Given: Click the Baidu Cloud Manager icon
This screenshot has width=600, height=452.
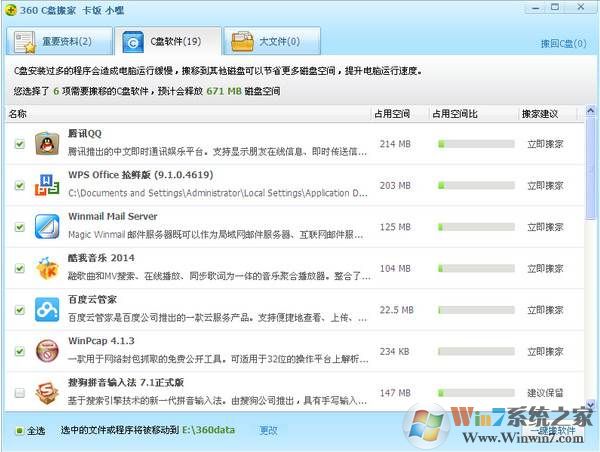Looking at the screenshot, I should pos(47,309).
